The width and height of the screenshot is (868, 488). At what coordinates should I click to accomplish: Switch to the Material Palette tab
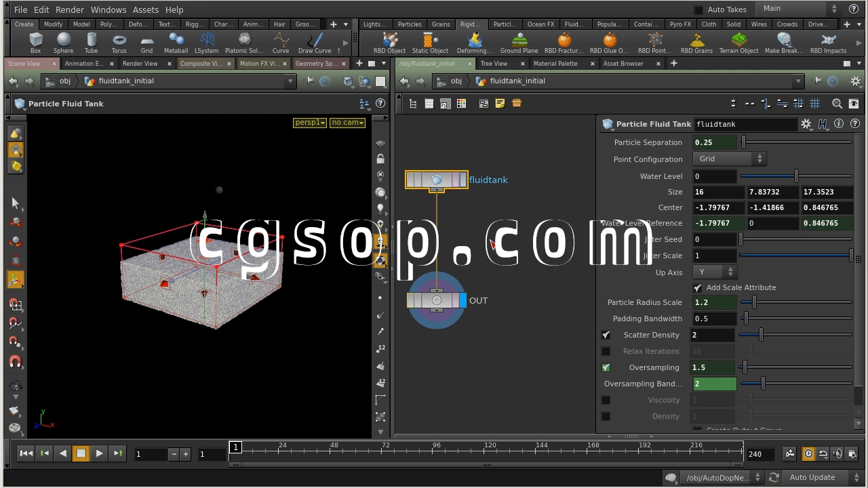click(555, 64)
